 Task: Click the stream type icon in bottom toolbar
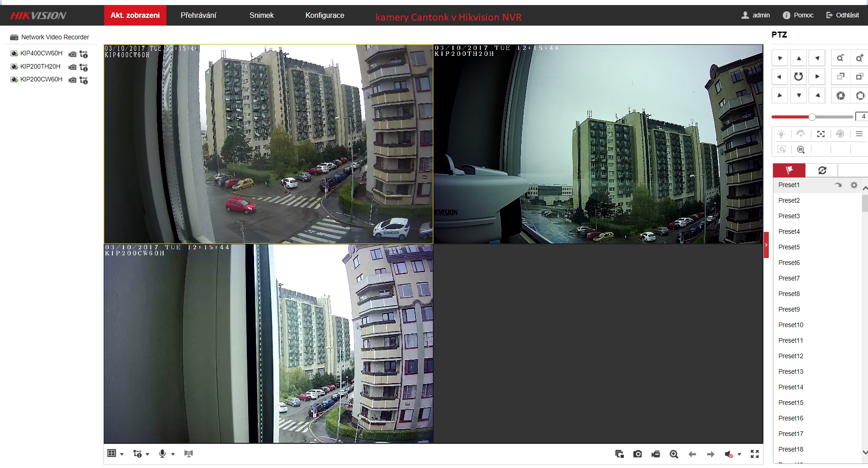(137, 454)
